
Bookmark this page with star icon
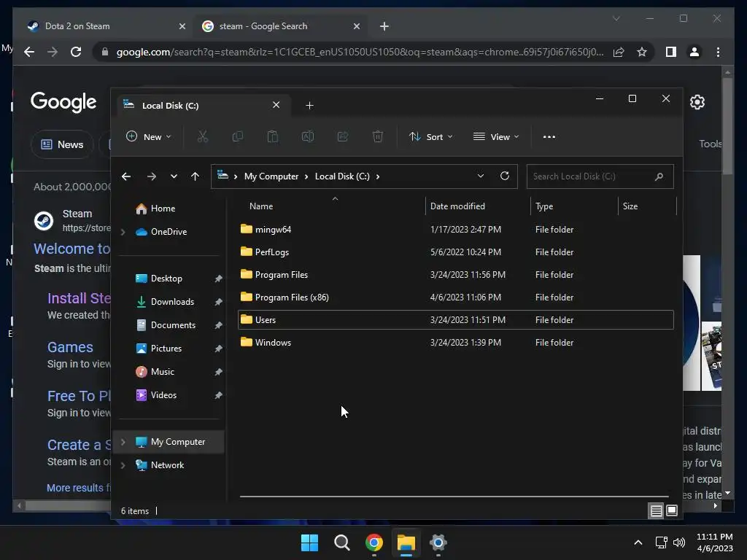pyautogui.click(x=642, y=52)
